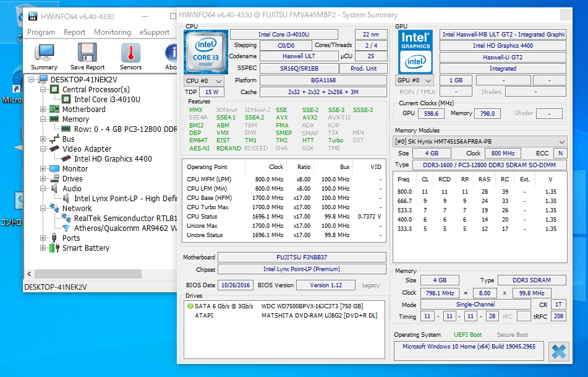Click the Drives tree icon

[x=54, y=178]
